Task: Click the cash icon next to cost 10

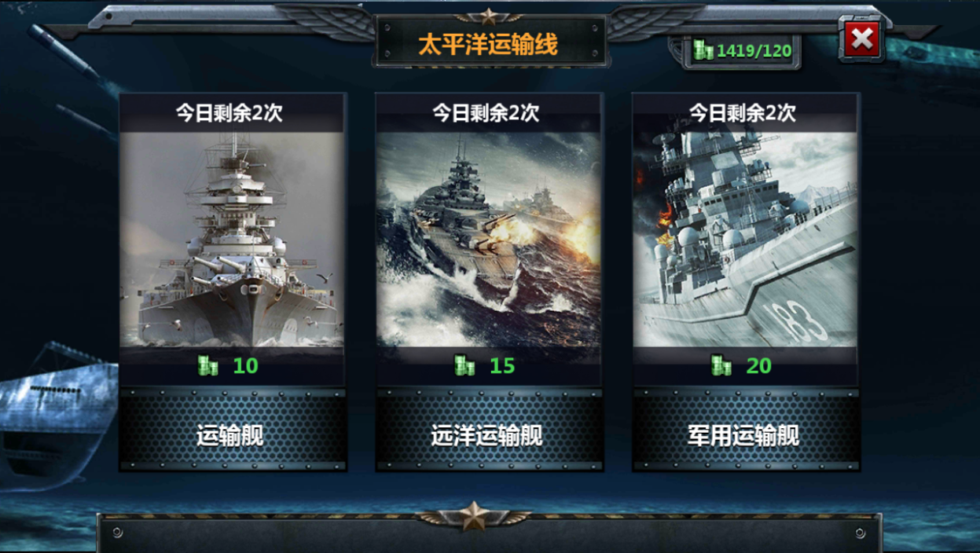Action: point(207,365)
